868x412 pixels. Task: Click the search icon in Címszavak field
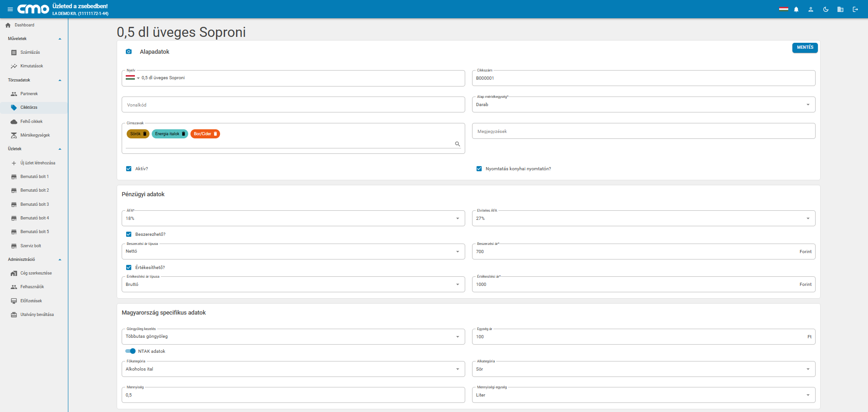(x=457, y=144)
